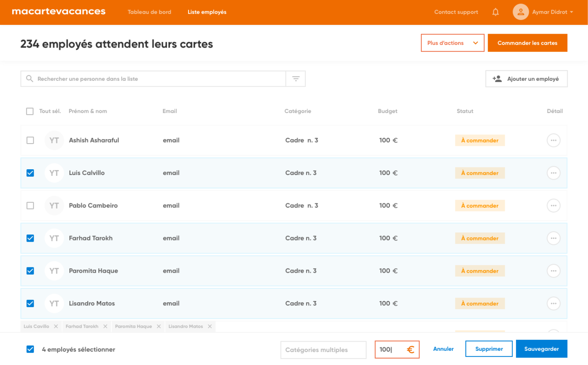Open the notifications bell

click(x=495, y=12)
